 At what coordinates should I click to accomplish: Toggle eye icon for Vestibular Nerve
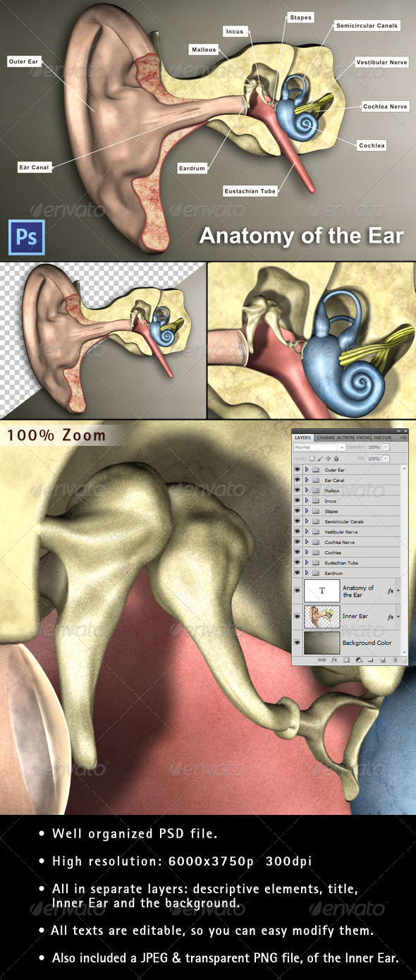(298, 531)
